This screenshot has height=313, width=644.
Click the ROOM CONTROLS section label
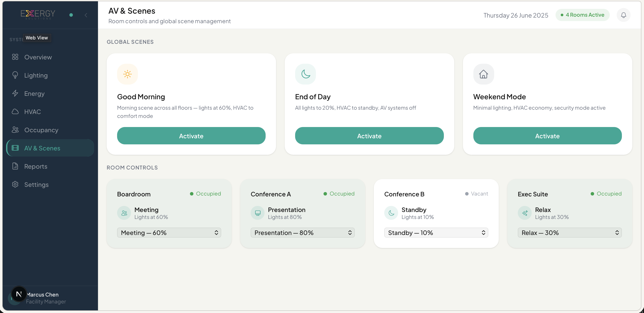click(132, 168)
